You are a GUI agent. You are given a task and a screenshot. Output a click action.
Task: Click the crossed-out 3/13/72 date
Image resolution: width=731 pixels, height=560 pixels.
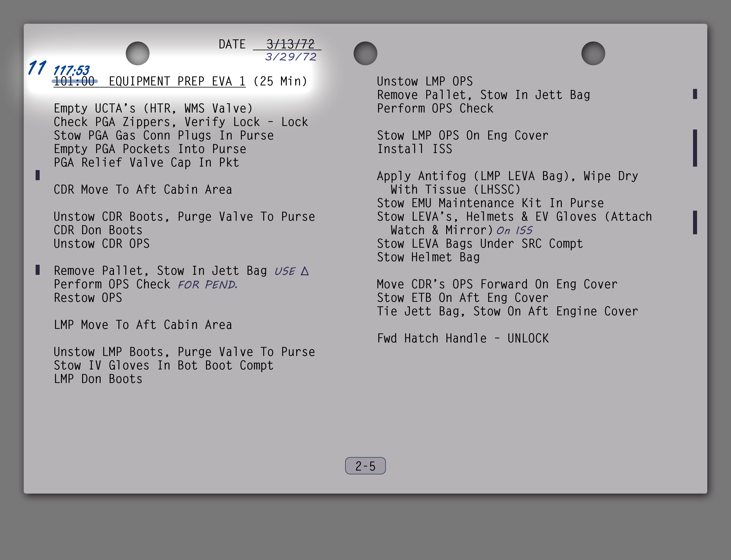tap(290, 44)
